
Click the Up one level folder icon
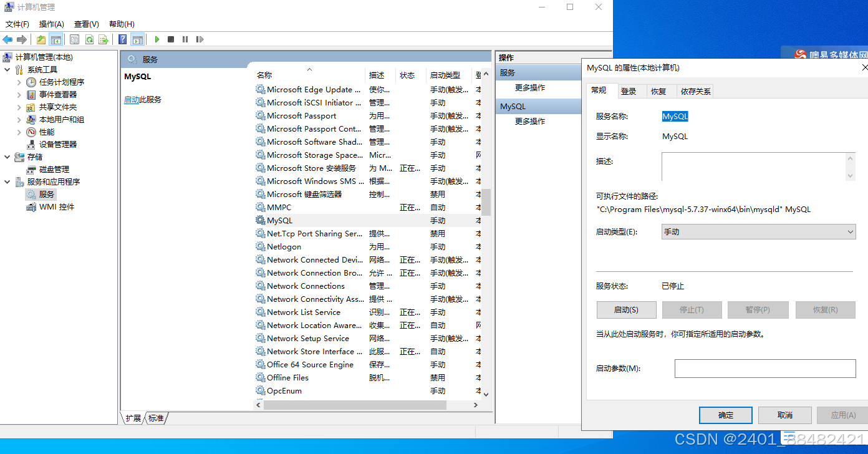tap(41, 39)
